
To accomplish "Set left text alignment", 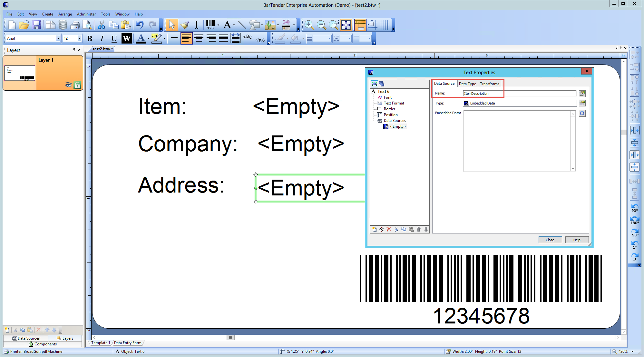I will pyautogui.click(x=187, y=39).
